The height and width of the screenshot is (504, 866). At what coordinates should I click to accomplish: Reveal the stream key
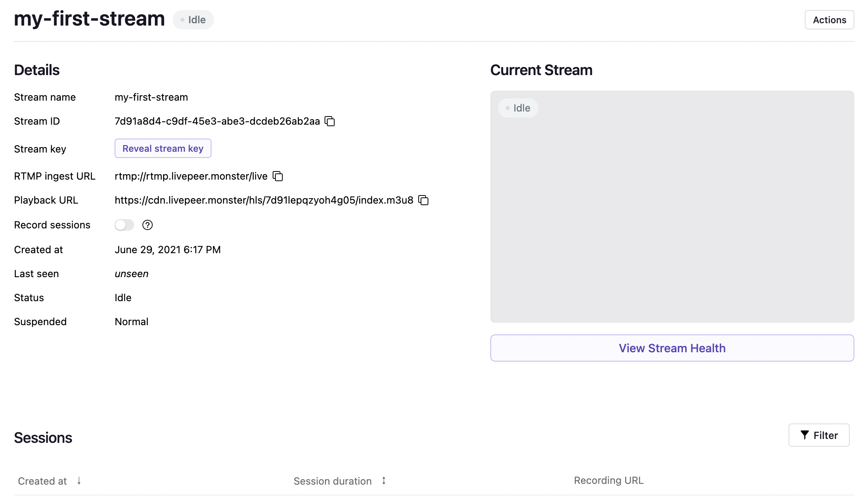(x=163, y=148)
